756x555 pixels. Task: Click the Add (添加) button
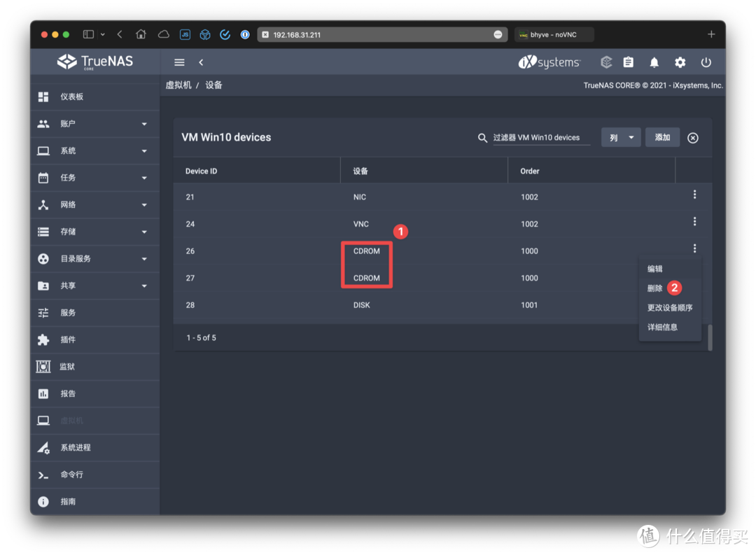click(x=662, y=137)
